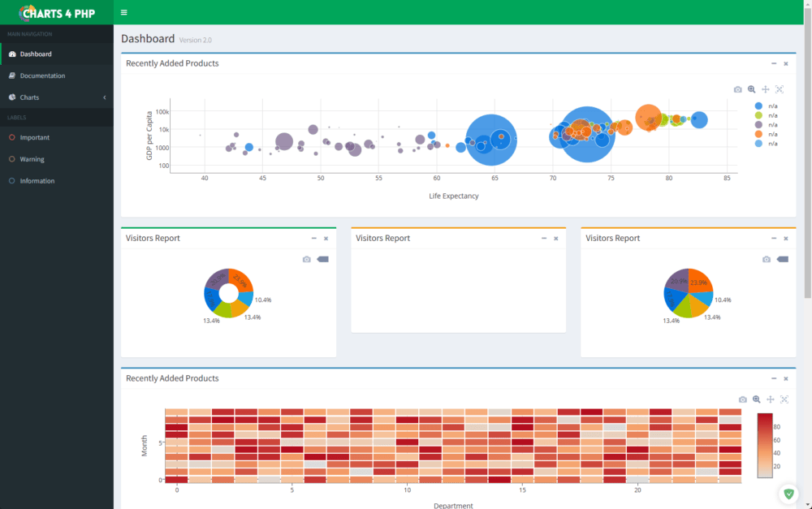This screenshot has height=509, width=812.
Task: Reset axes on the Recently Added Products bubble chart
Action: coord(780,89)
